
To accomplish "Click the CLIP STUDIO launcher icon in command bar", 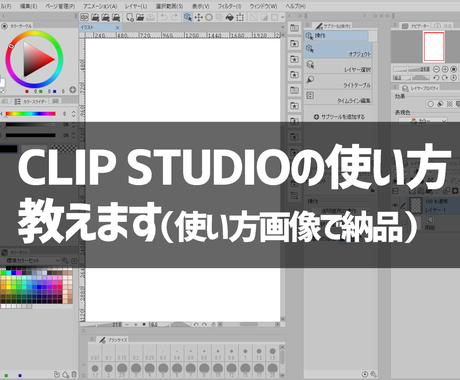I will coord(85,17).
